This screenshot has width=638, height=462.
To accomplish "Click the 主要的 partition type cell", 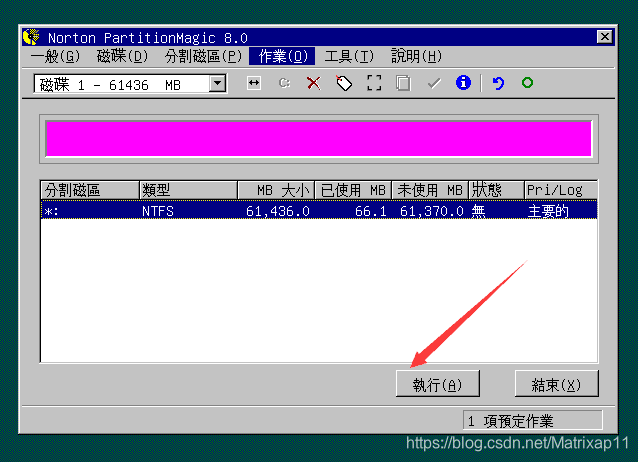I will point(548,211).
